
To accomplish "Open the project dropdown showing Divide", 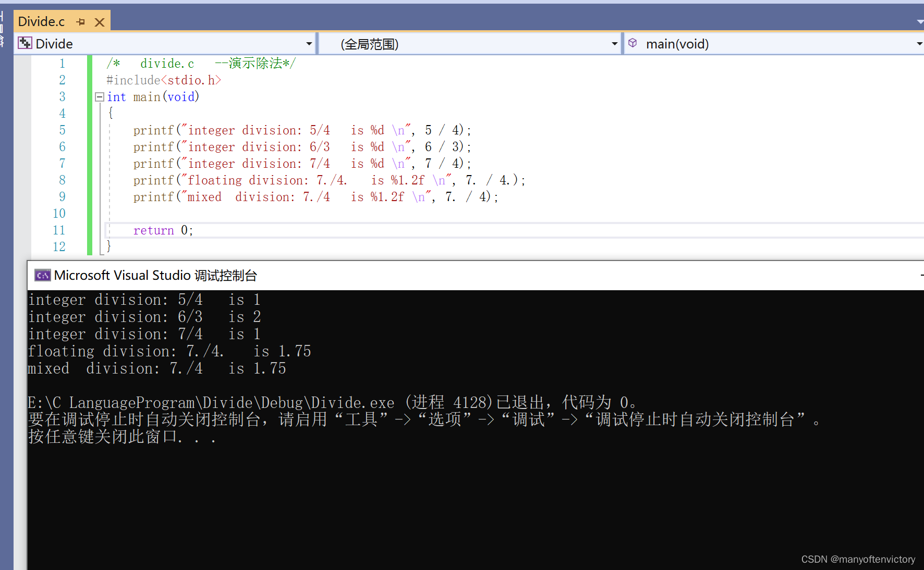I will coord(309,43).
